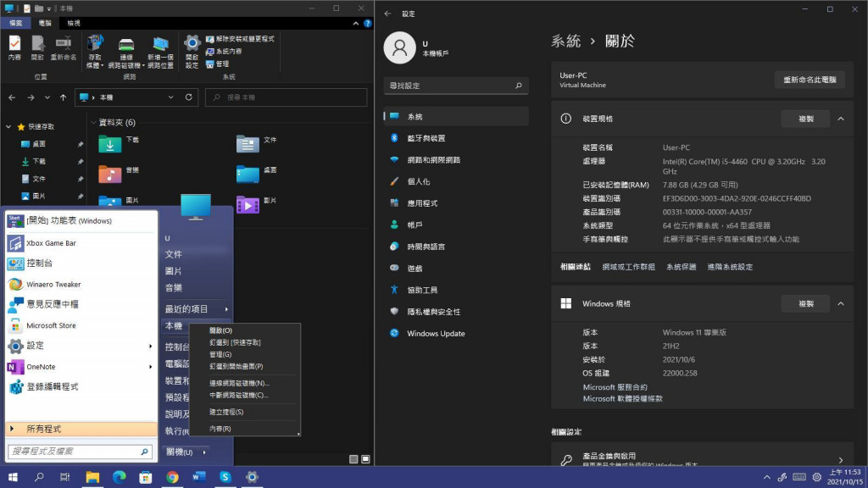Switch Explorer to details view icon
This screenshot has width=868, height=488.
tap(353, 459)
